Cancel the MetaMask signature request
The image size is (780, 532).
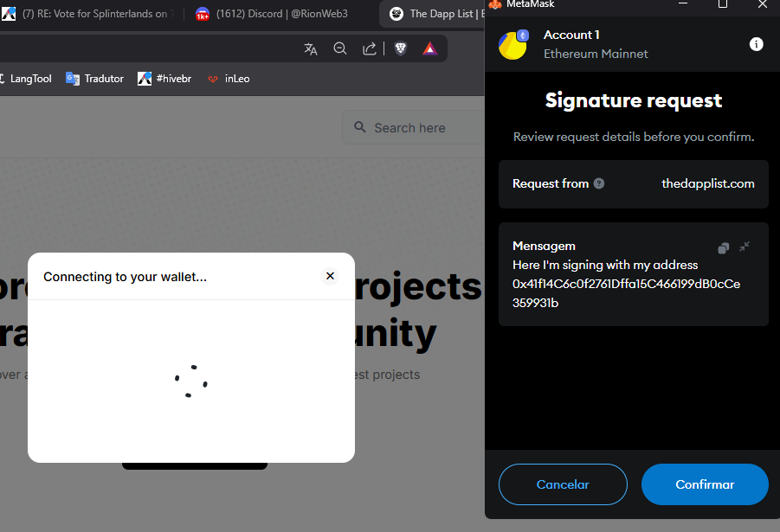coord(563,484)
